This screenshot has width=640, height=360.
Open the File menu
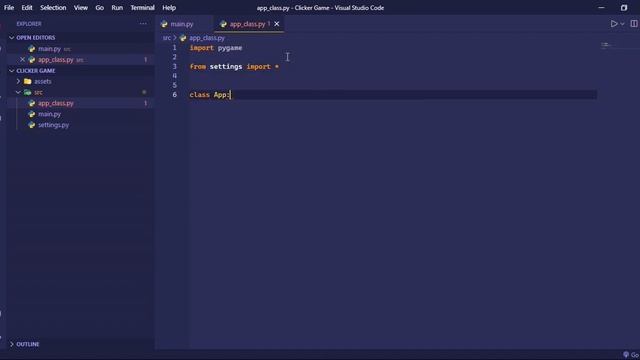pyautogui.click(x=9, y=8)
